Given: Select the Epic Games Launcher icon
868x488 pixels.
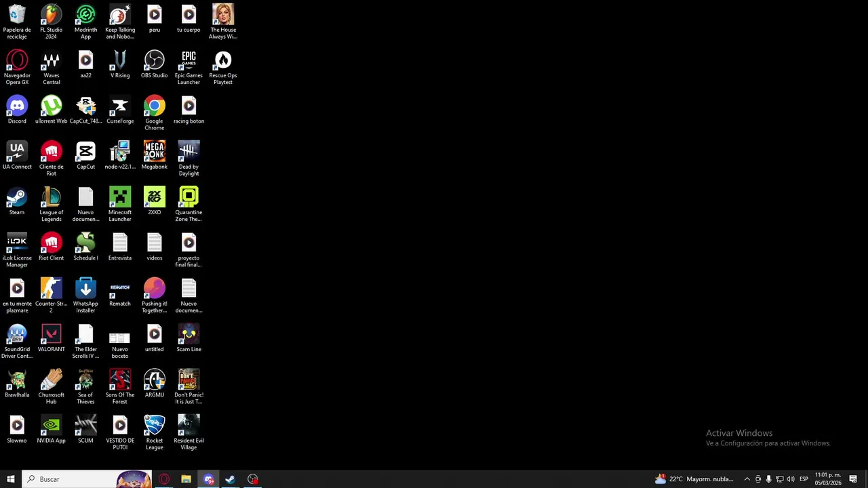Looking at the screenshot, I should point(189,67).
